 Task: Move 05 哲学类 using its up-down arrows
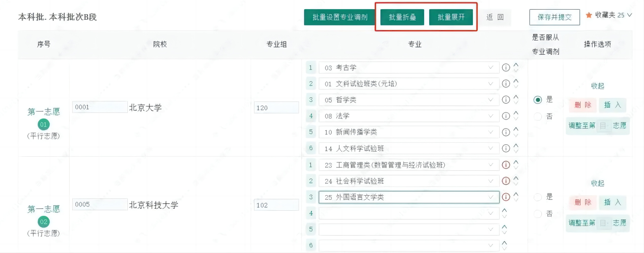[516, 100]
